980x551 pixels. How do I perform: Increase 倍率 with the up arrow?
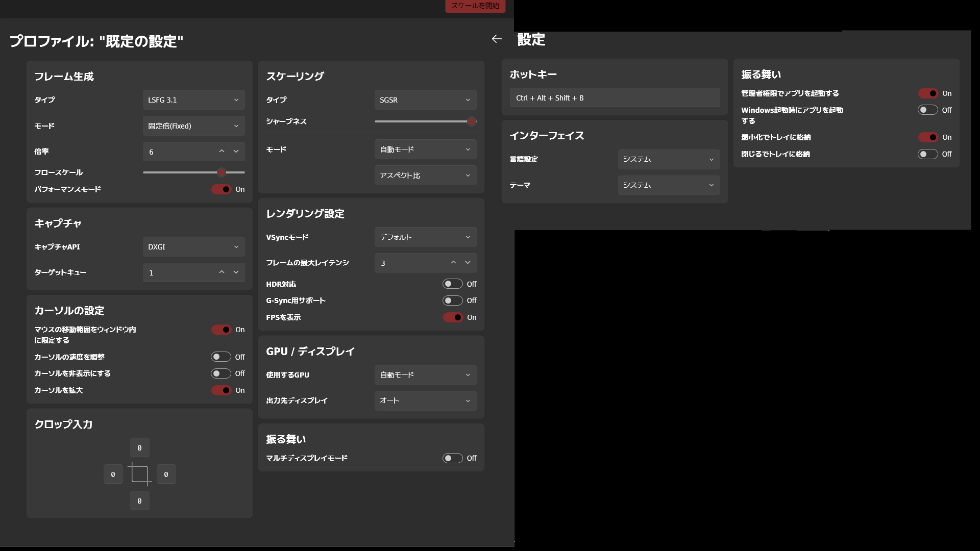click(222, 152)
